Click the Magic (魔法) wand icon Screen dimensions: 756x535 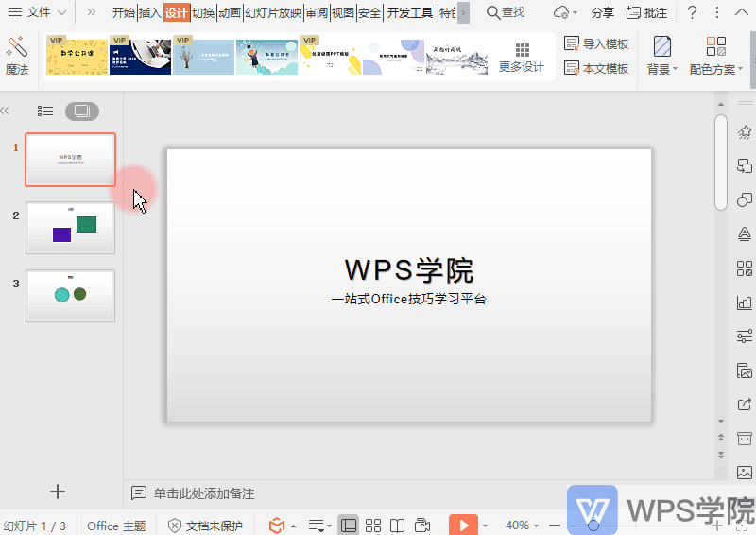point(16,47)
